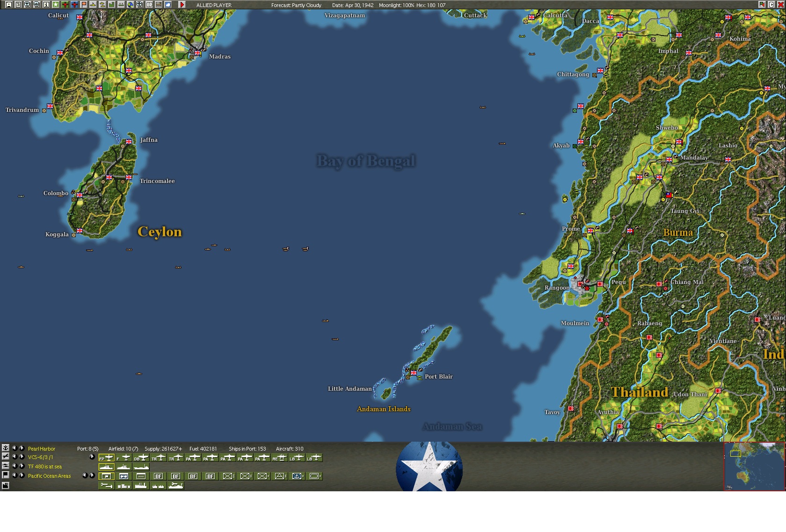
Task: Go to next air unit after VCS-6/3
Action: [22, 457]
